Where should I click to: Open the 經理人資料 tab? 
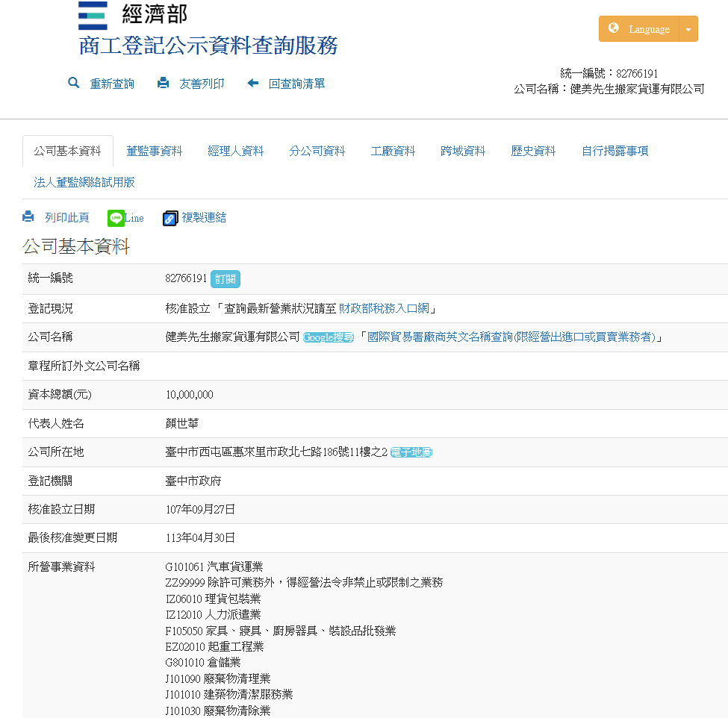[x=236, y=151]
